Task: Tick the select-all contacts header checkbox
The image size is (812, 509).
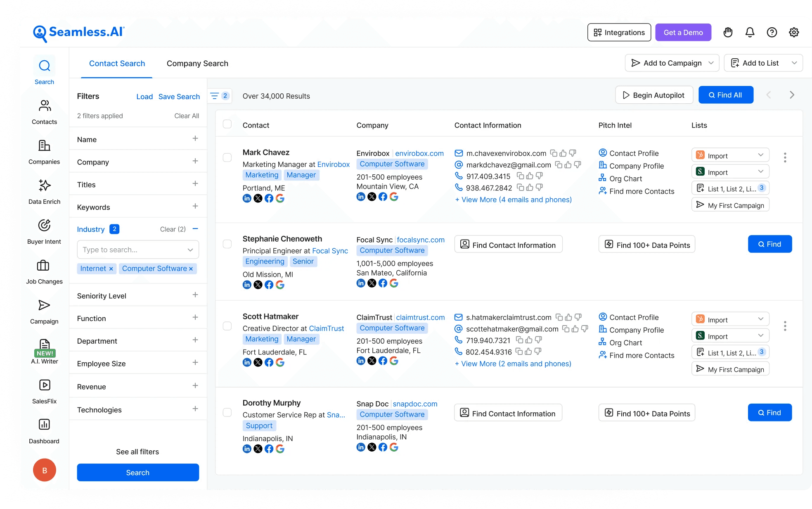Action: [x=227, y=124]
